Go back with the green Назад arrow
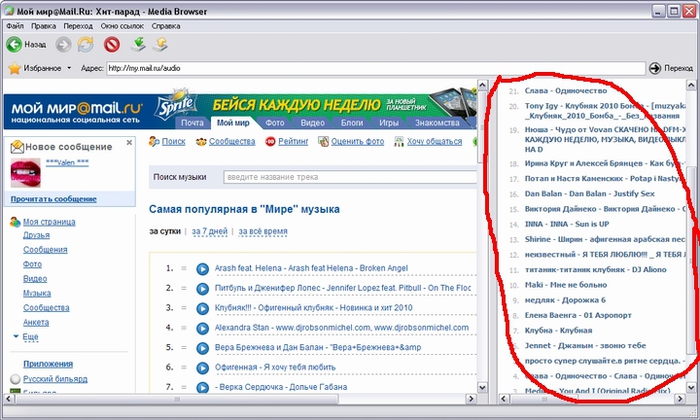The height and width of the screenshot is (420, 700). (x=14, y=45)
